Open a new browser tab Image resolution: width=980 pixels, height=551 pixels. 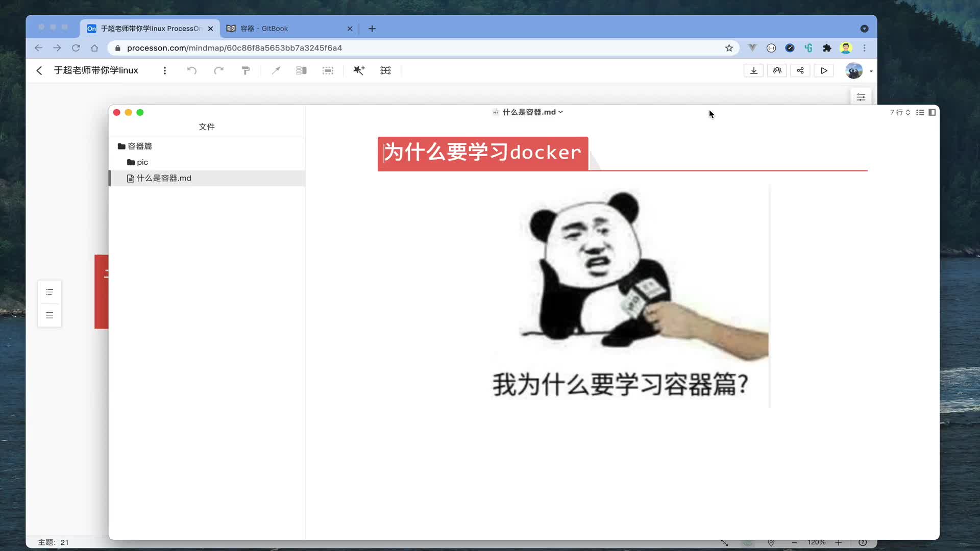click(372, 29)
